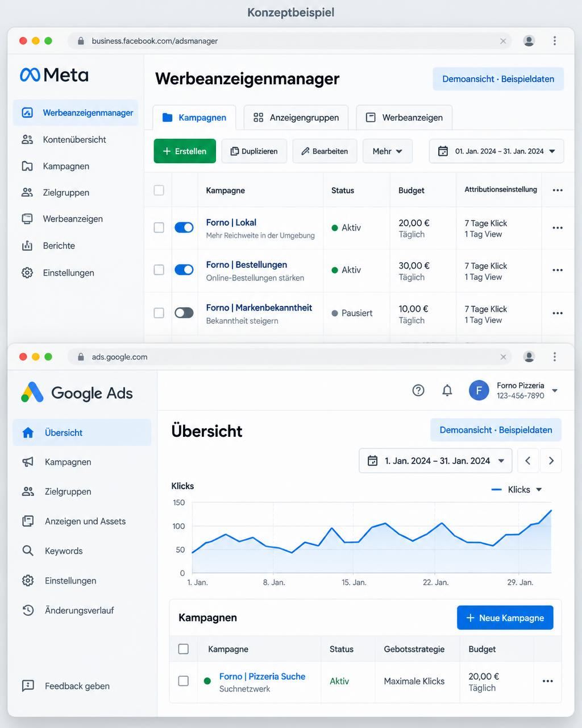The height and width of the screenshot is (728, 582).
Task: Open the help question mark icon
Action: coord(418,390)
